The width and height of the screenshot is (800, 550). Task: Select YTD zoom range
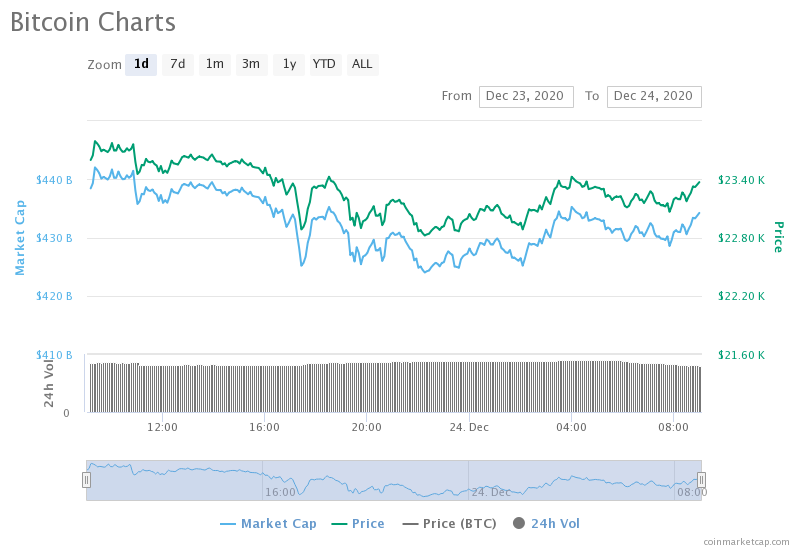326,64
